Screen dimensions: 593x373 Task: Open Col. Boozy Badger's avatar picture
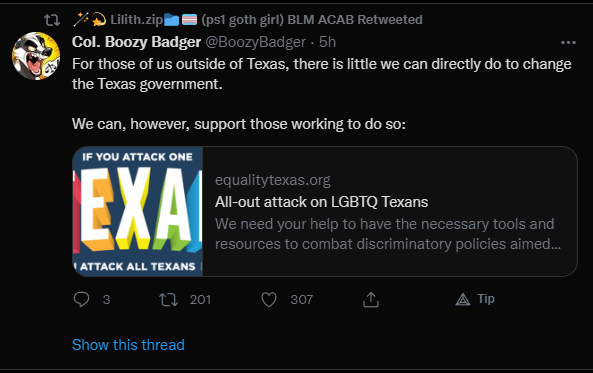(36, 56)
